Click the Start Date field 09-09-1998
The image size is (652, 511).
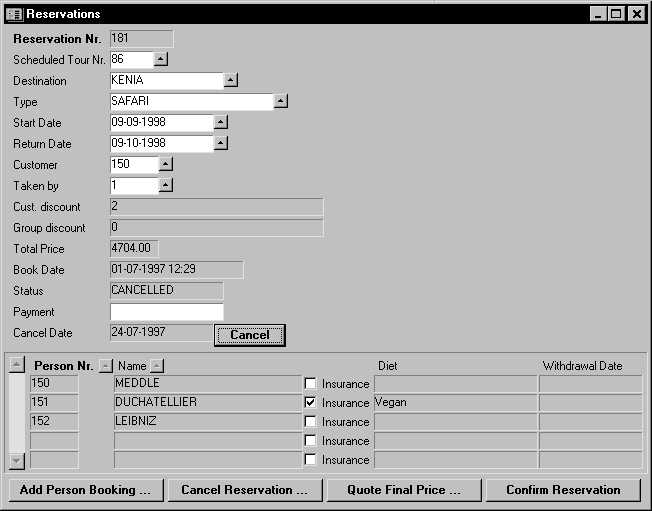coord(162,122)
